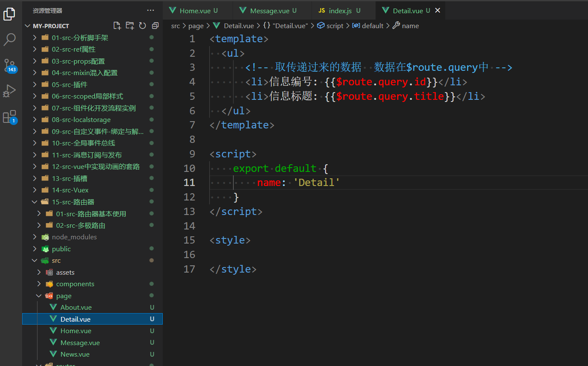Switch to the Message.vue tab

click(x=273, y=11)
